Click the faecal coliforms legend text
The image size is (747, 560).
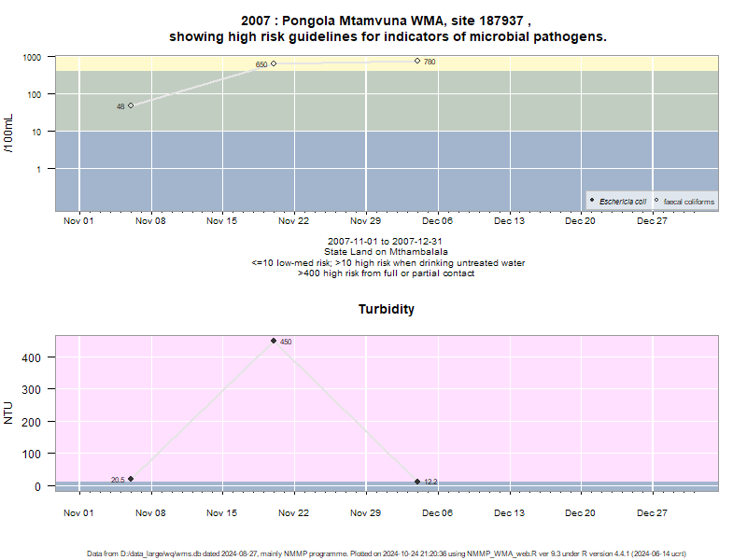[689, 202]
